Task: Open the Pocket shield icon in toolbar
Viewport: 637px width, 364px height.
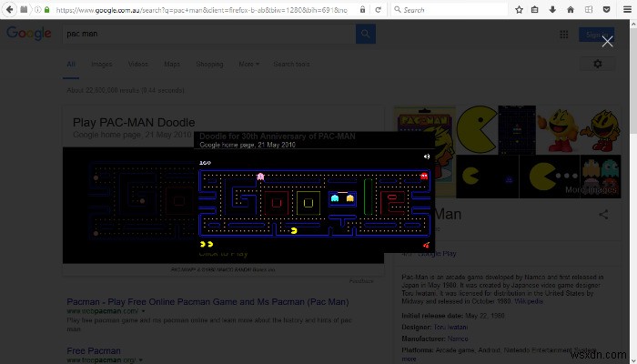Action: click(606, 10)
